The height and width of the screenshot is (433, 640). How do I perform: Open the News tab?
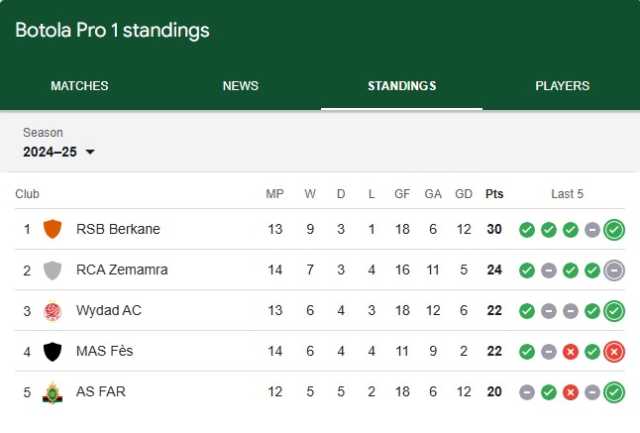(x=240, y=86)
